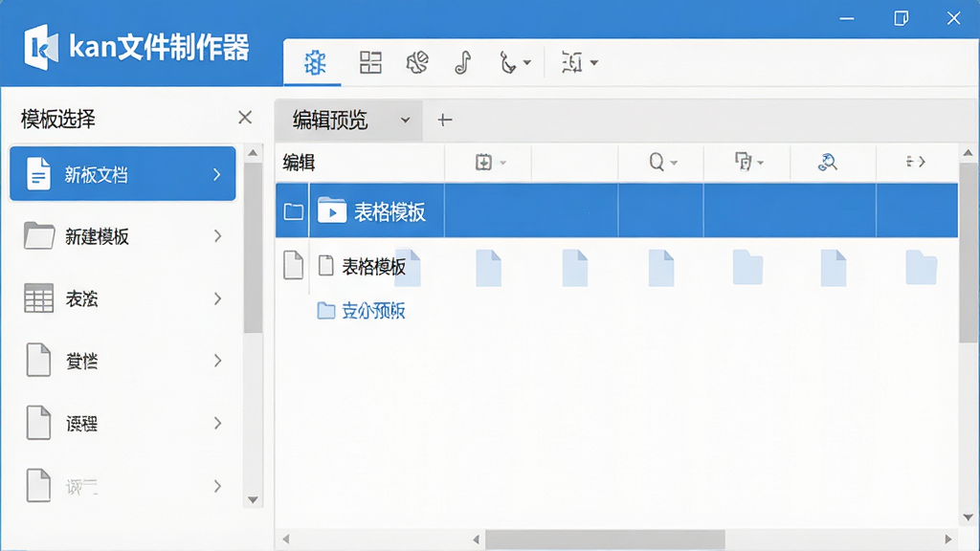The image size is (980, 551).
Task: Add a new tab with plus button
Action: coord(444,120)
